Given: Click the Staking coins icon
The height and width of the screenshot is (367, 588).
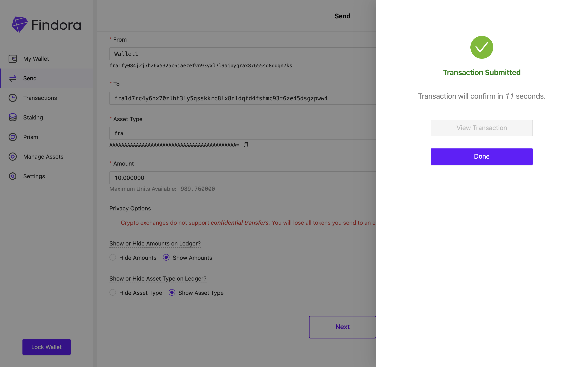Looking at the screenshot, I should pyautogui.click(x=13, y=117).
